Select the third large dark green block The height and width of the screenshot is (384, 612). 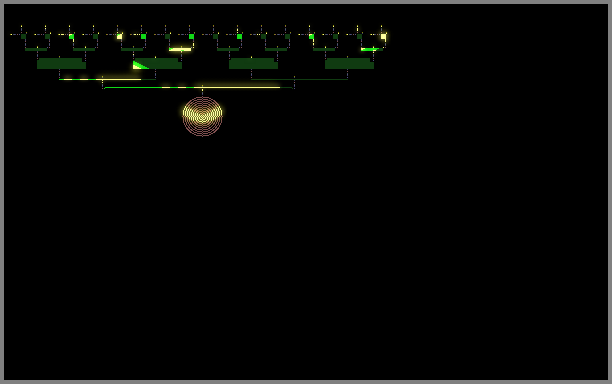click(x=253, y=64)
